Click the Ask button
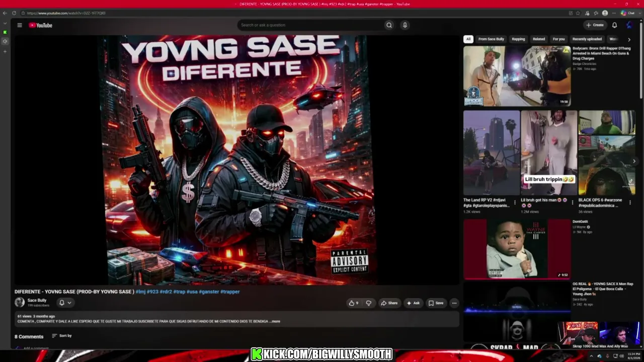The width and height of the screenshot is (644, 362). 413,303
